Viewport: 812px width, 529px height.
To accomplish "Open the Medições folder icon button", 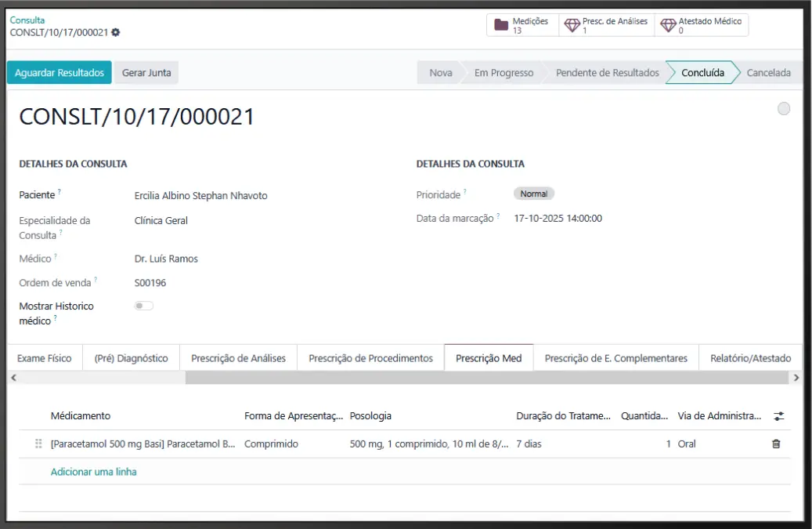I will [x=502, y=25].
